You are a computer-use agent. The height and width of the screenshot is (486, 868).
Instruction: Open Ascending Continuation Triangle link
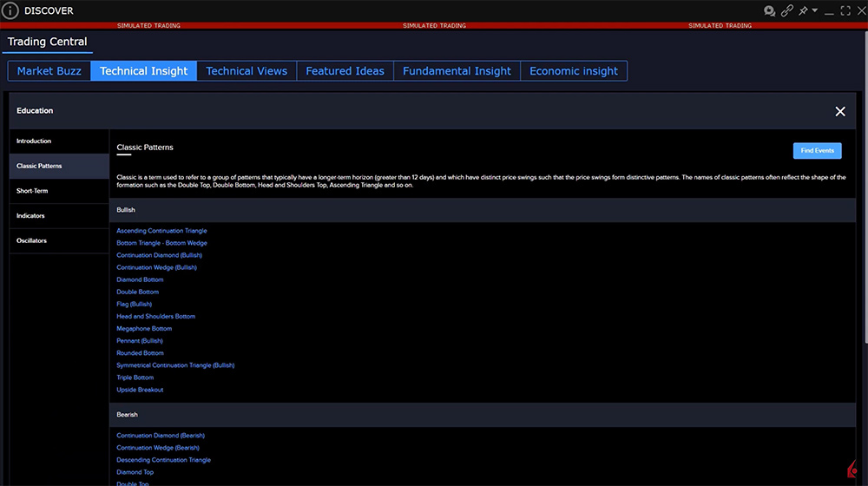pos(161,231)
